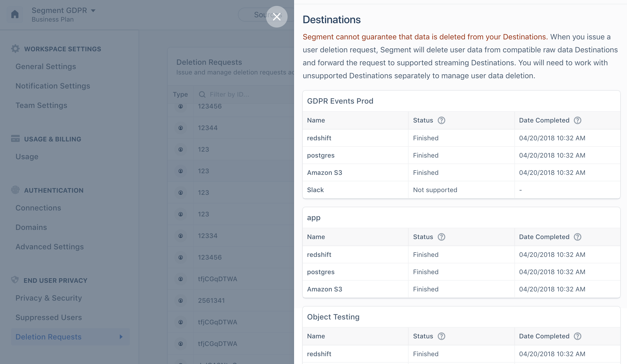Open General Settings in sidebar
Image resolution: width=627 pixels, height=364 pixels.
[46, 66]
